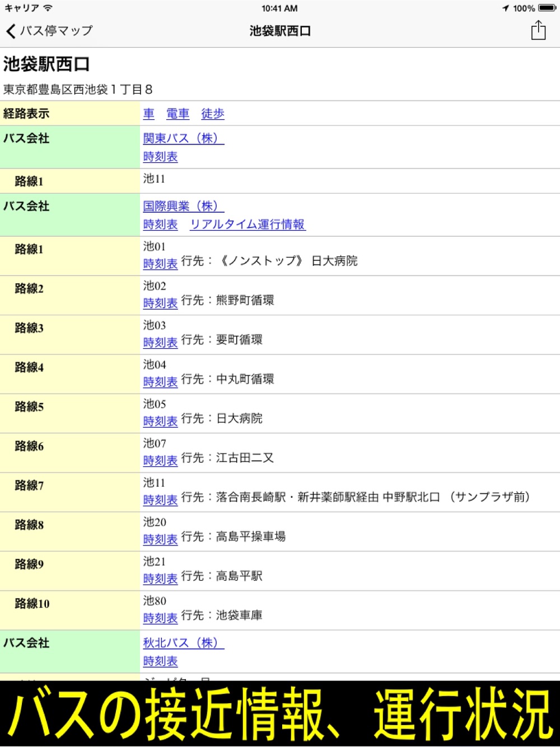Select destination text 行先：高島平操車場

click(234, 536)
